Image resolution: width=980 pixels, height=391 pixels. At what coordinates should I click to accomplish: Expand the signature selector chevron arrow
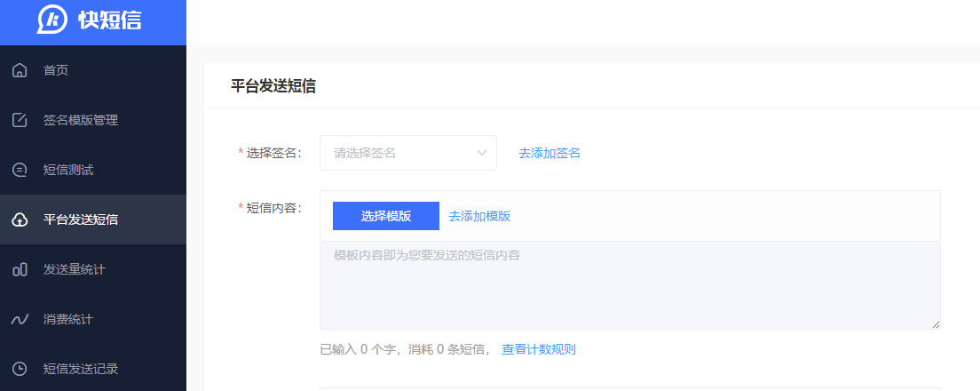tap(482, 153)
